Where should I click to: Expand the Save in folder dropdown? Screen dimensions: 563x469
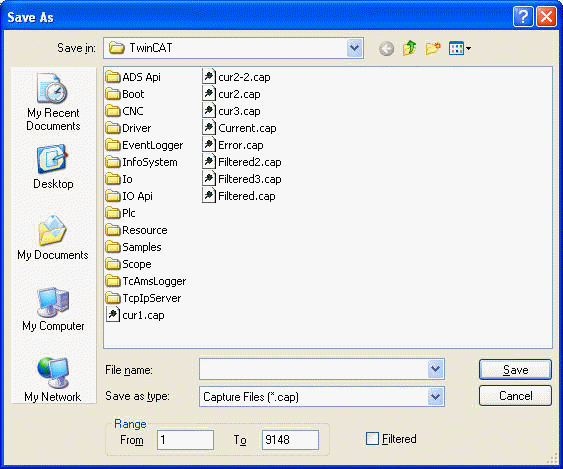[354, 48]
